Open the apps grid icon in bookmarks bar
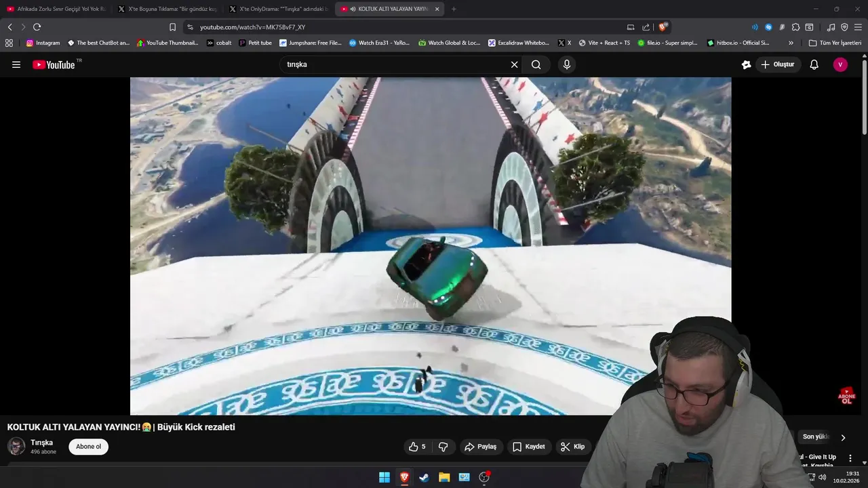Image resolution: width=868 pixels, height=488 pixels. click(x=9, y=43)
